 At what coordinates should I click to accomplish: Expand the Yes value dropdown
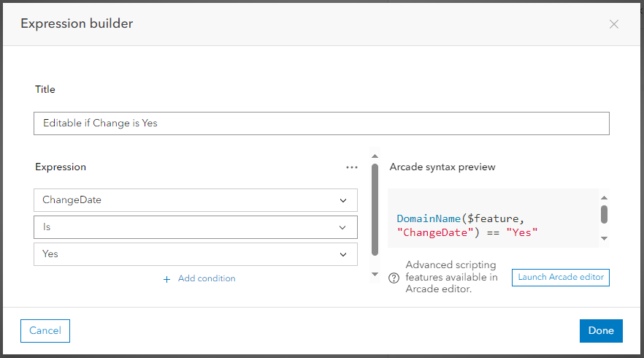[x=196, y=254]
